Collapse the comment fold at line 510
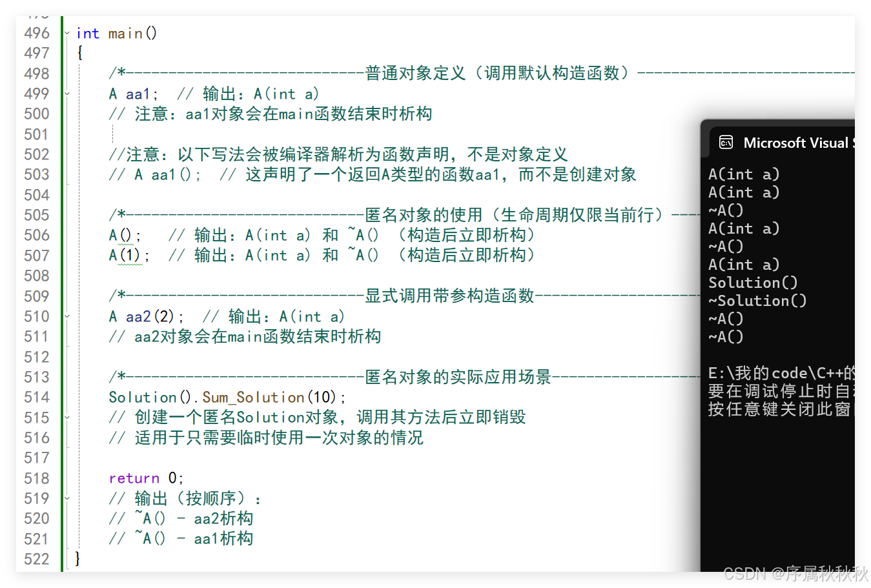 [x=67, y=316]
